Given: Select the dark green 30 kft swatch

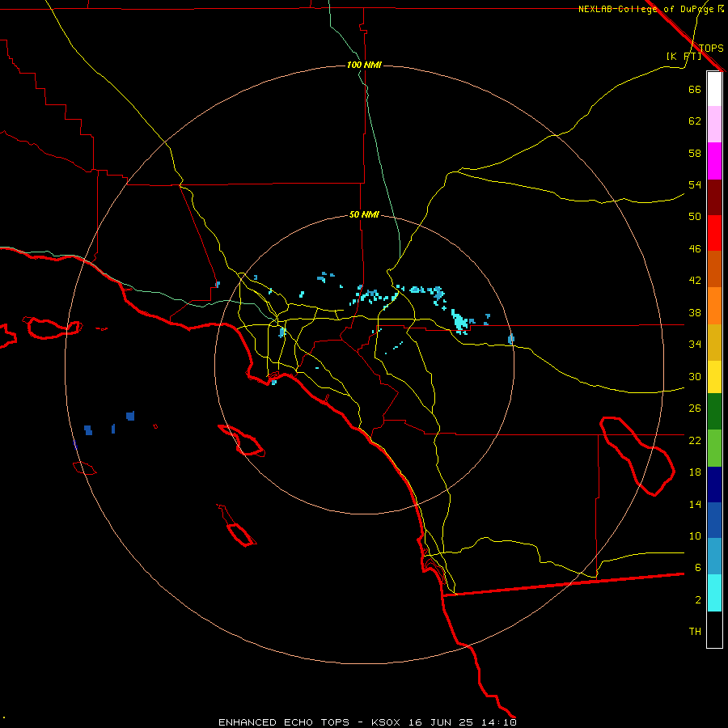Looking at the screenshot, I should tap(714, 412).
